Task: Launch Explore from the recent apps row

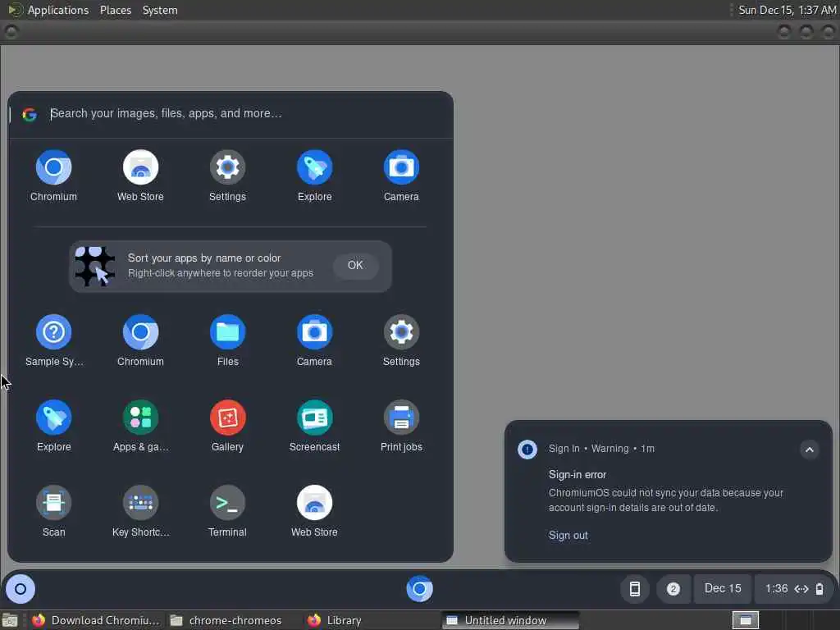Action: (314, 176)
